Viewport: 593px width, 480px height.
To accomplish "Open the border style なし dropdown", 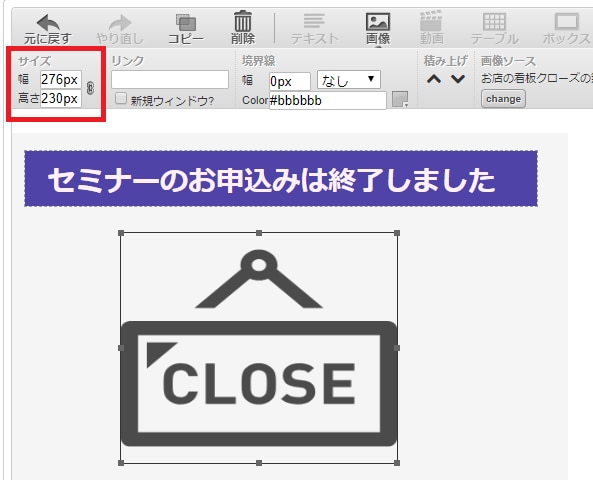I will coord(349,79).
